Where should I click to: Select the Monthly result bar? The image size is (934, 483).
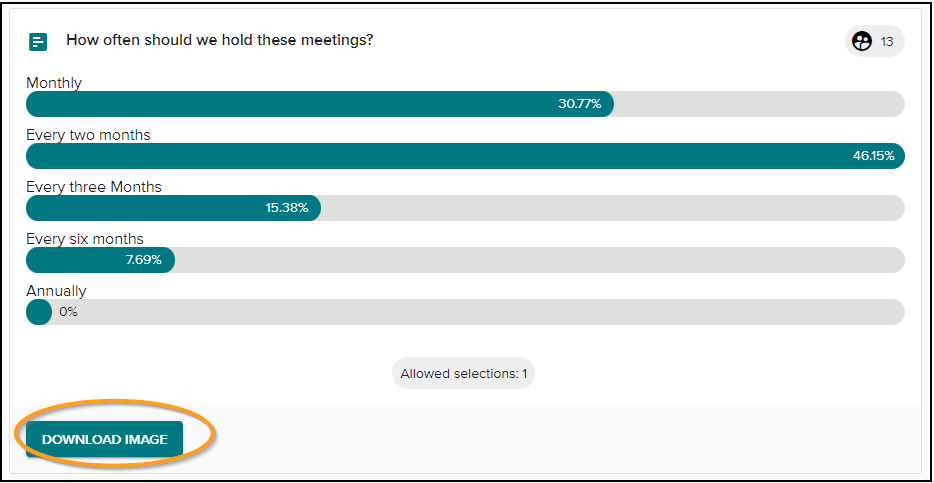click(x=465, y=104)
